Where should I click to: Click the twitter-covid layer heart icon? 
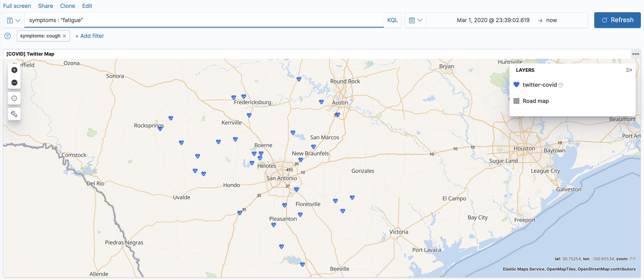516,85
